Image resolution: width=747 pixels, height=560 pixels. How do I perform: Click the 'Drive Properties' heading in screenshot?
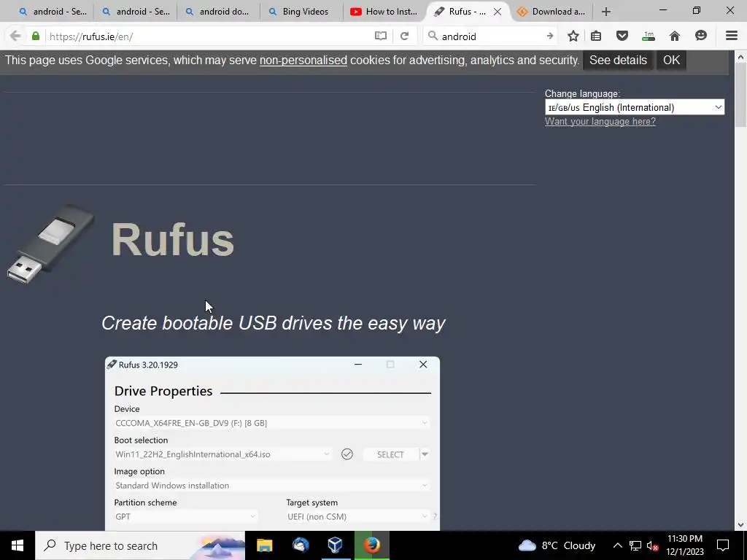click(x=163, y=391)
